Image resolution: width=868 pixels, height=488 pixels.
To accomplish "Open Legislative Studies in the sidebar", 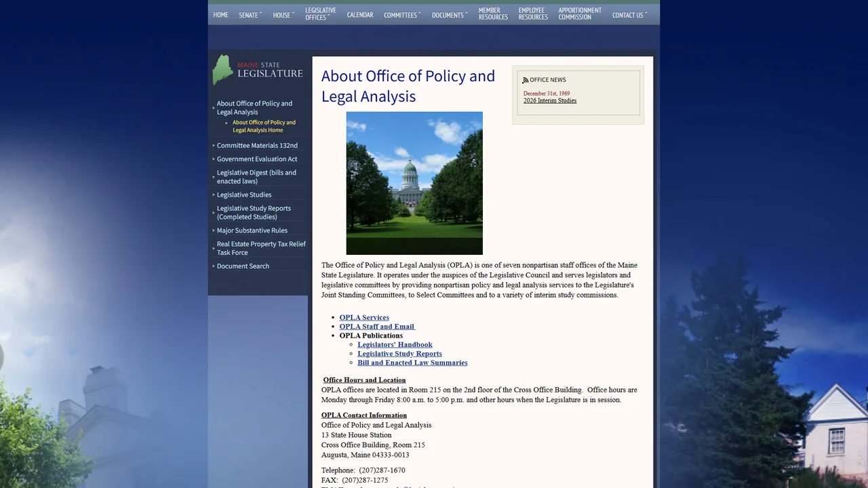I will point(244,195).
